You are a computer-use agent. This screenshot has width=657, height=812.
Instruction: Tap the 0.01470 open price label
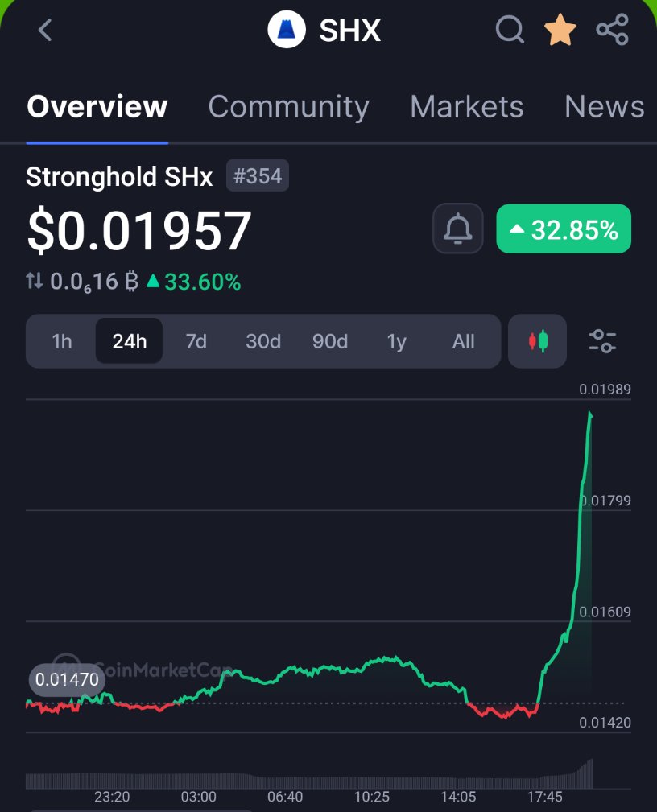67,679
